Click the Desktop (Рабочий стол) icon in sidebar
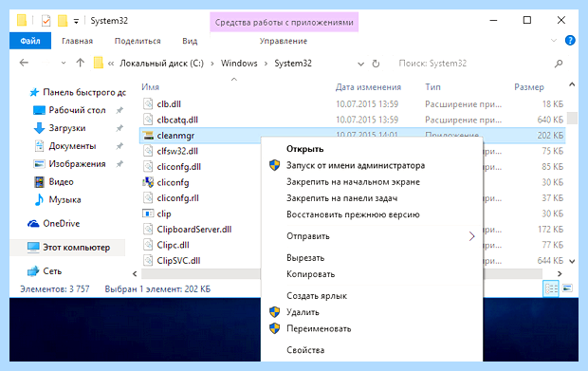The height and width of the screenshot is (371, 588). pyautogui.click(x=39, y=110)
